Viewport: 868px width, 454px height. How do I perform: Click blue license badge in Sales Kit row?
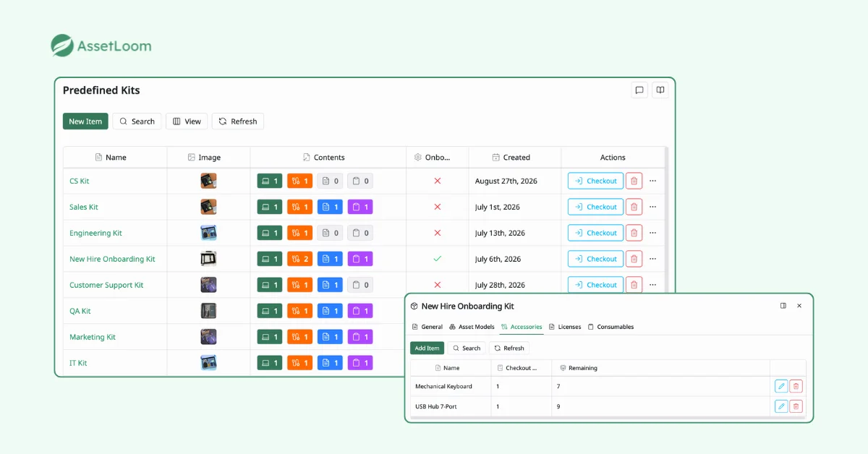pyautogui.click(x=330, y=207)
